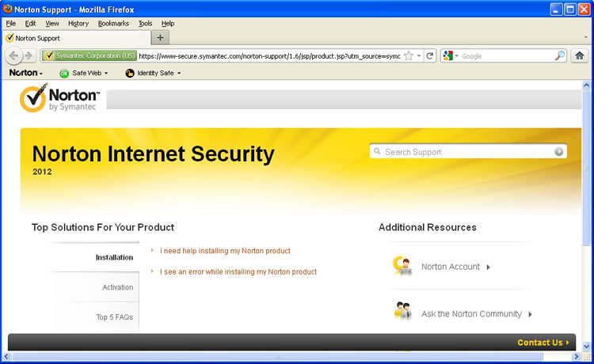Click the browser Back arrow button
Screen dimensions: 594x364
click(13, 56)
